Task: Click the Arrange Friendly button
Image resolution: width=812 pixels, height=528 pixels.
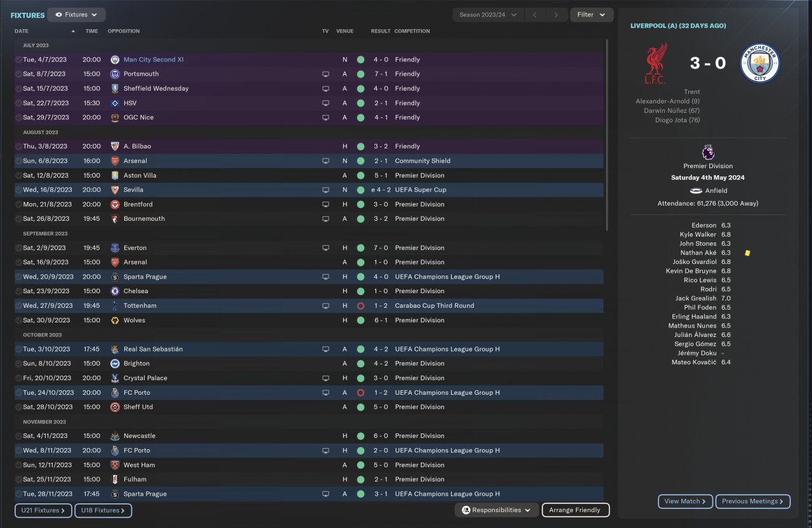Action: click(575, 510)
